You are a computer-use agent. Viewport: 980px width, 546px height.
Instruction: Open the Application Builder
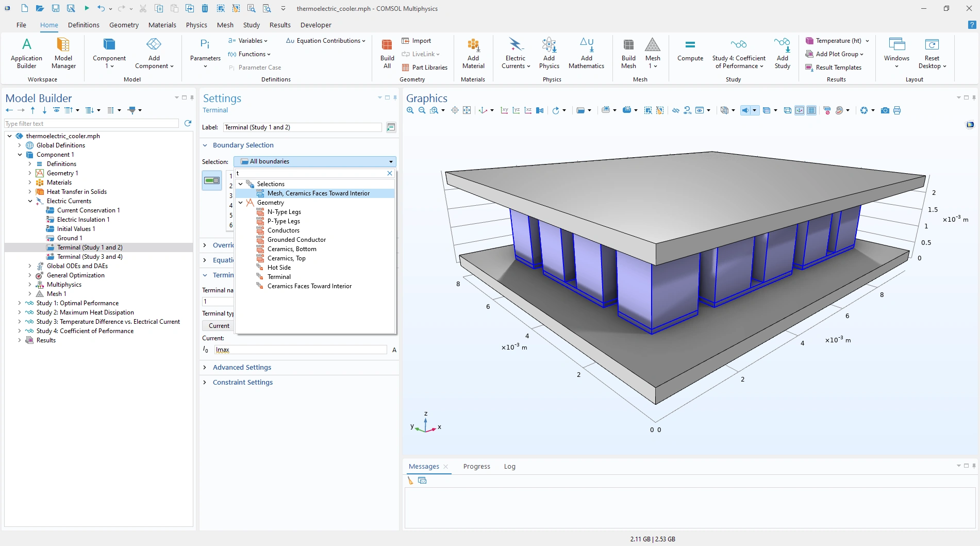[26, 53]
